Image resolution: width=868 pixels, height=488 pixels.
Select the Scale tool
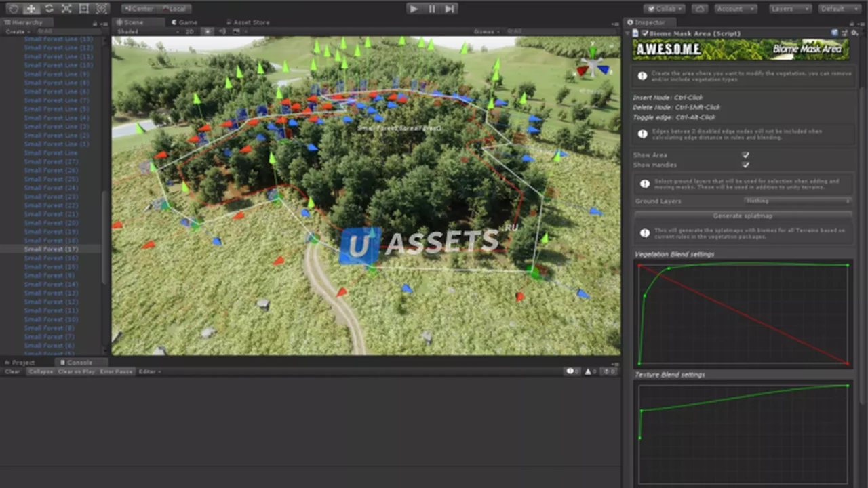click(x=66, y=9)
